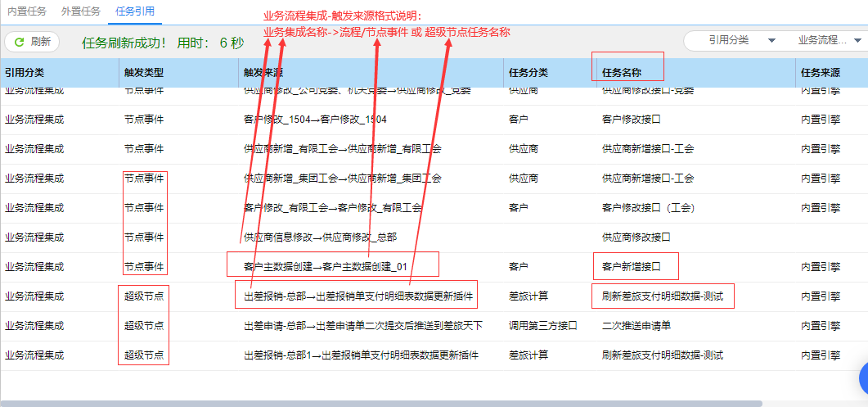Select cell 客户主数据创建→客户主数据创建_01
Image resolution: width=868 pixels, height=407 pixels.
(326, 267)
